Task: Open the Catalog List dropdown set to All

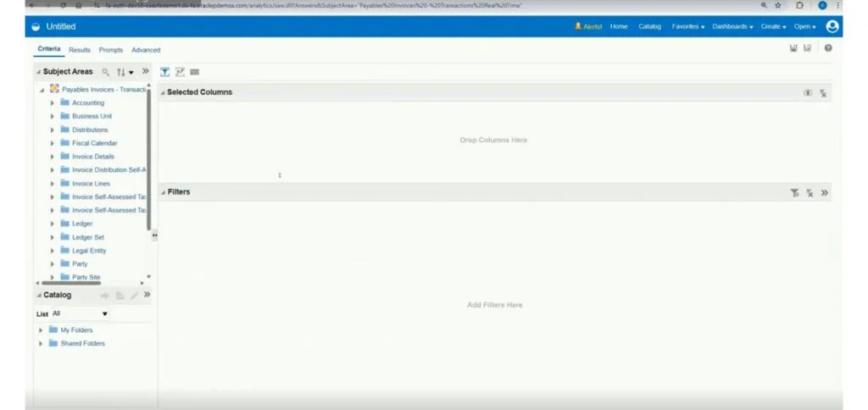Action: pyautogui.click(x=80, y=313)
